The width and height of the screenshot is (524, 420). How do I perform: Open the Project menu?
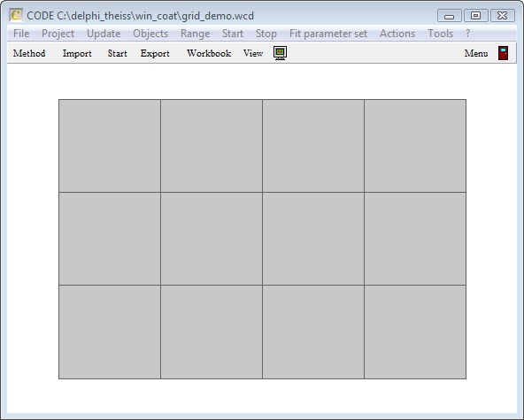click(x=58, y=34)
